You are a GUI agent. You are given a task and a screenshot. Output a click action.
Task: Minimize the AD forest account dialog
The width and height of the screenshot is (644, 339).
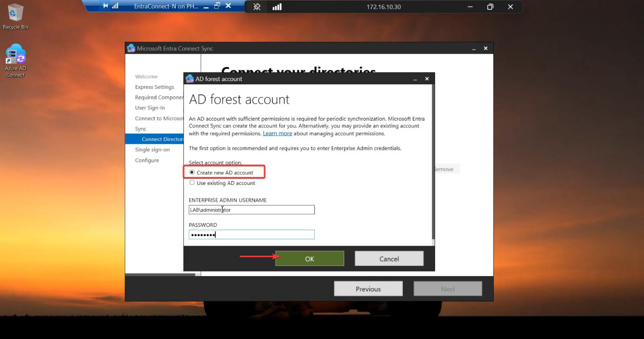tap(415, 79)
